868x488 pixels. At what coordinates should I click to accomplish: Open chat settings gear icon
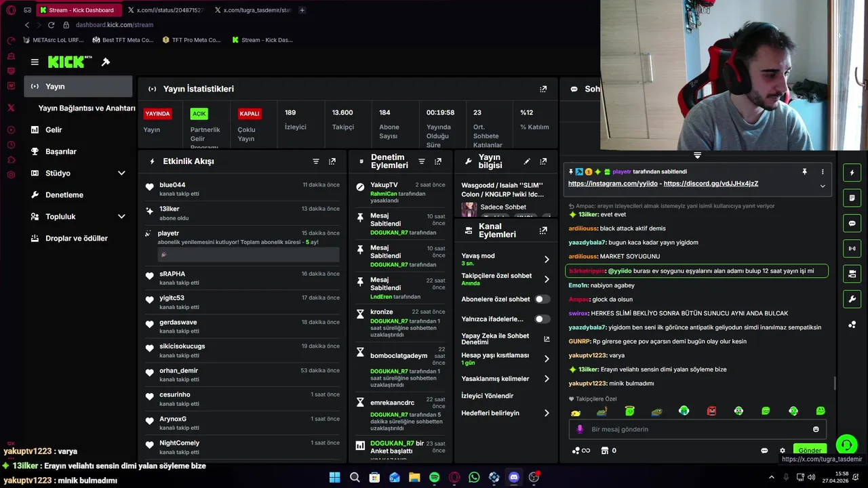[783, 451]
